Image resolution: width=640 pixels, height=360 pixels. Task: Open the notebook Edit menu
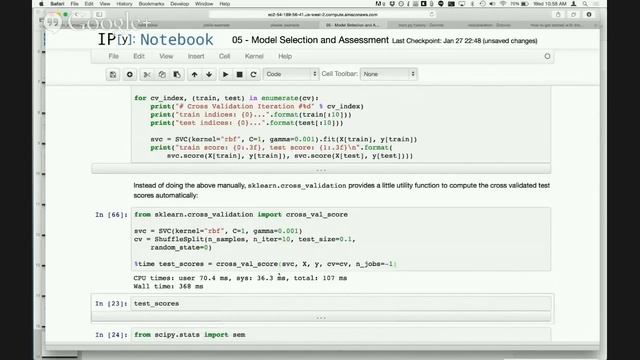pyautogui.click(x=139, y=56)
